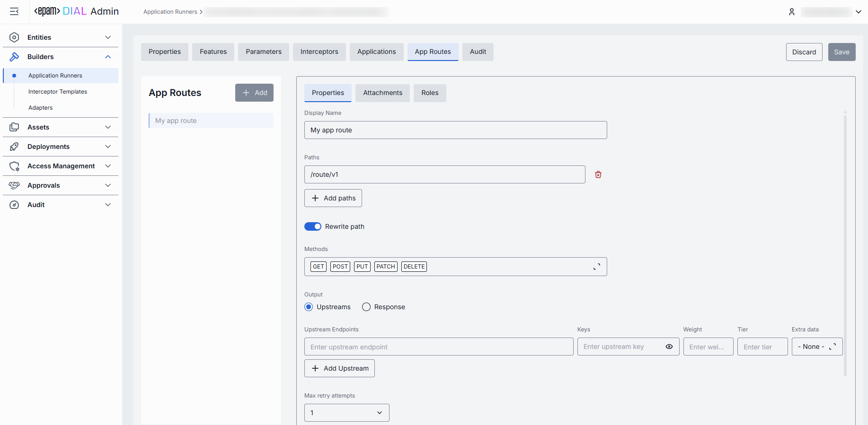Click the hamburger menu icon
Screen dimensions: 868x425
tap(14, 11)
